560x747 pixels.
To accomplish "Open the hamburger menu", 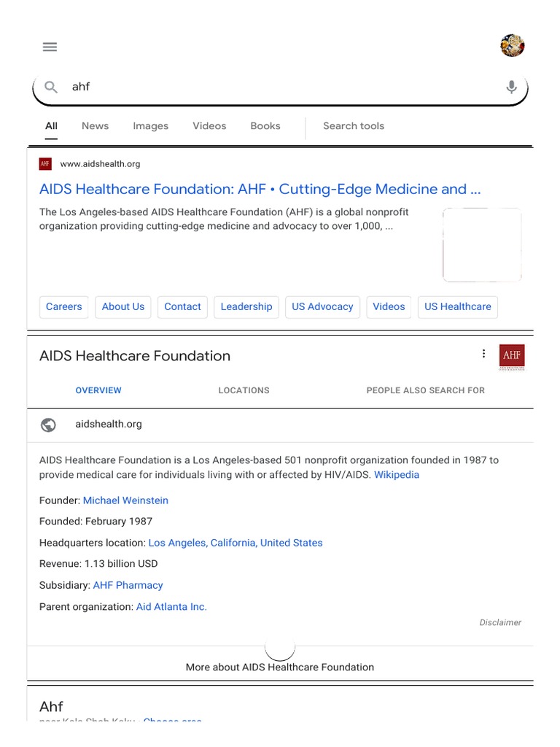I will pyautogui.click(x=50, y=47).
